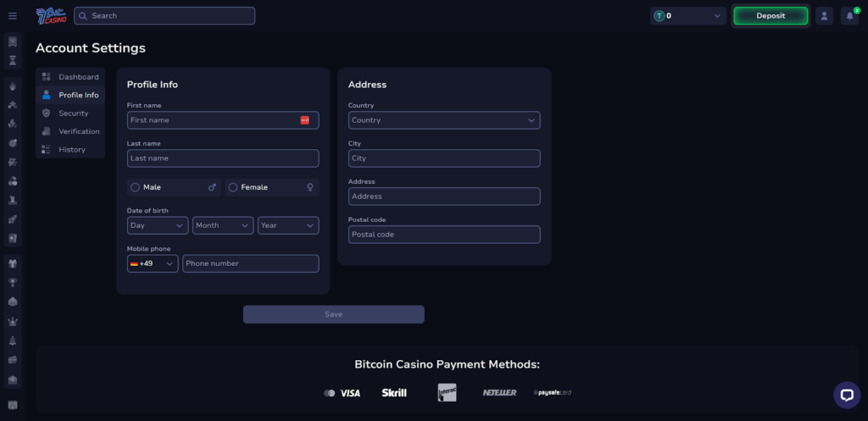868x421 pixels.
Task: Click the Postal code input field
Action: [443, 235]
